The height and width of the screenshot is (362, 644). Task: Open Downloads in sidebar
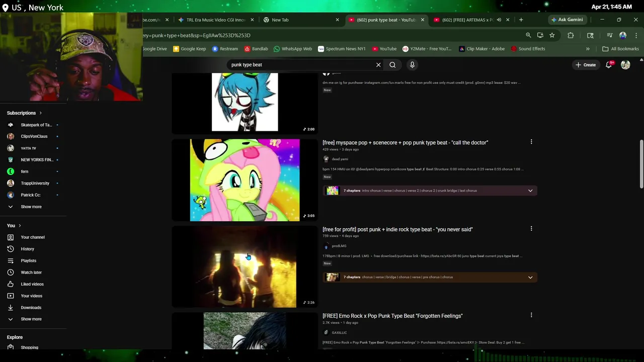[x=33, y=308]
